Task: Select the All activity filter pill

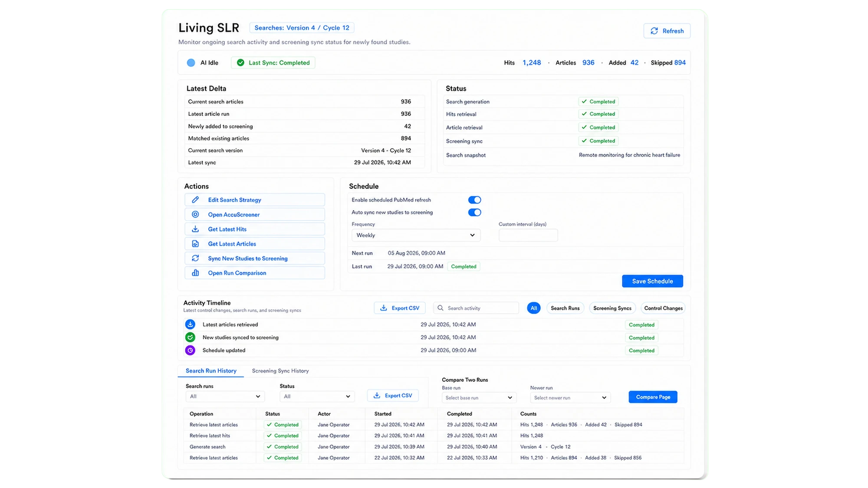Action: point(533,308)
